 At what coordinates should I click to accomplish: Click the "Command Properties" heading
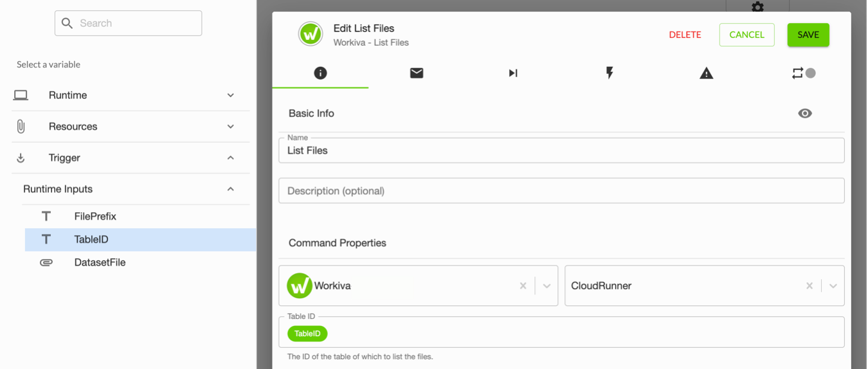tap(338, 243)
